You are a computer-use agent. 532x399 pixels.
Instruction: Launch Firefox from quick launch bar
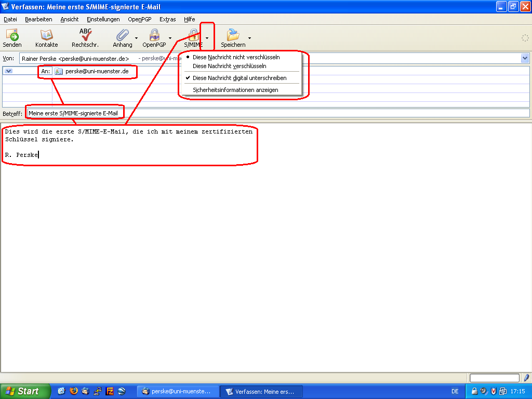pos(73,391)
